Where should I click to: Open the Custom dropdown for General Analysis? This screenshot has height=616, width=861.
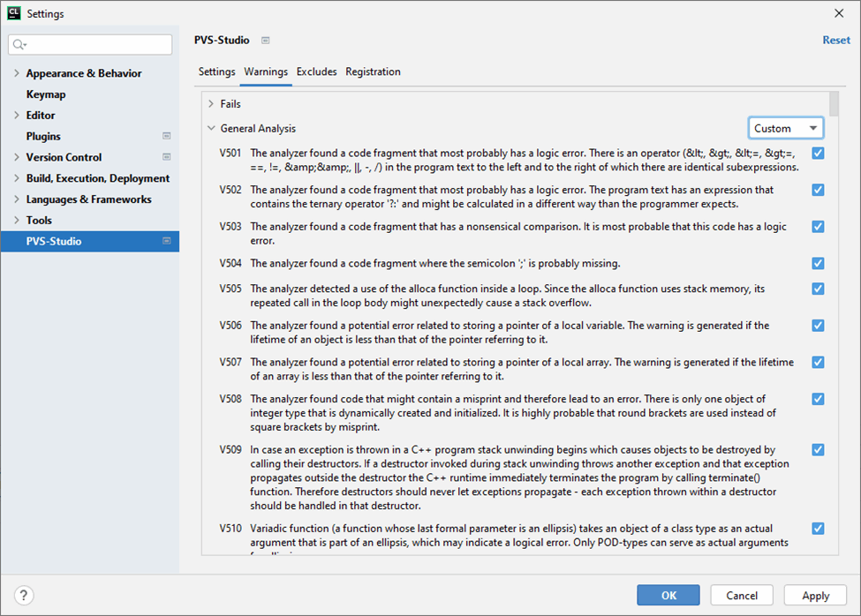[x=785, y=129]
